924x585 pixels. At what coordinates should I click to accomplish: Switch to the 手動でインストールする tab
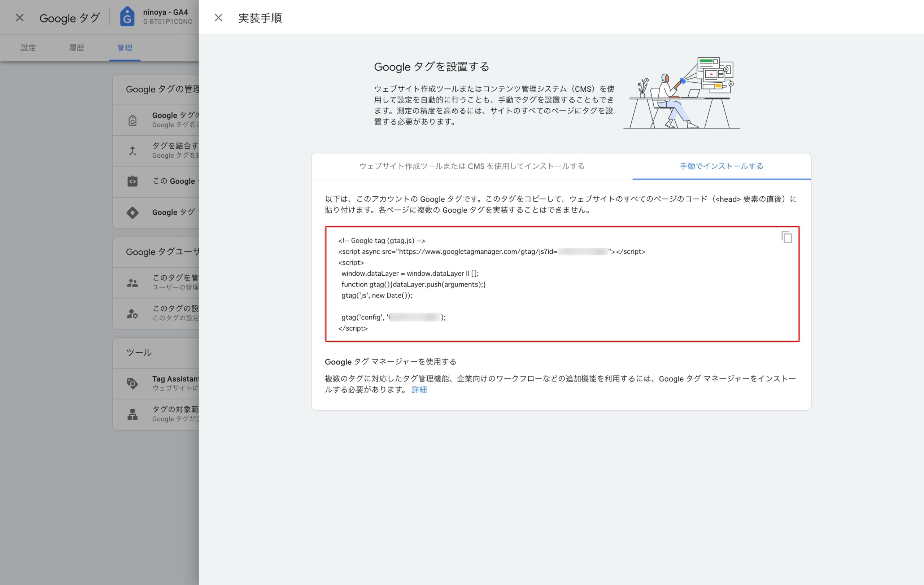(x=722, y=166)
